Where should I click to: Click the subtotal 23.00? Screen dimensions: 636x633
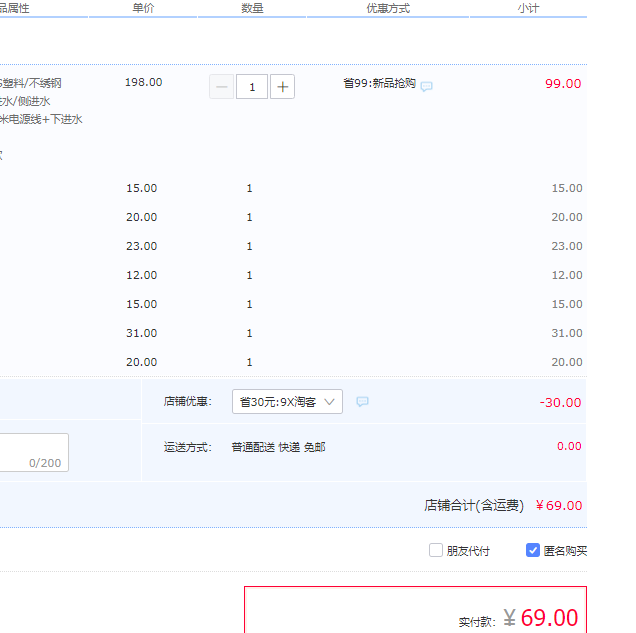pyautogui.click(x=567, y=246)
